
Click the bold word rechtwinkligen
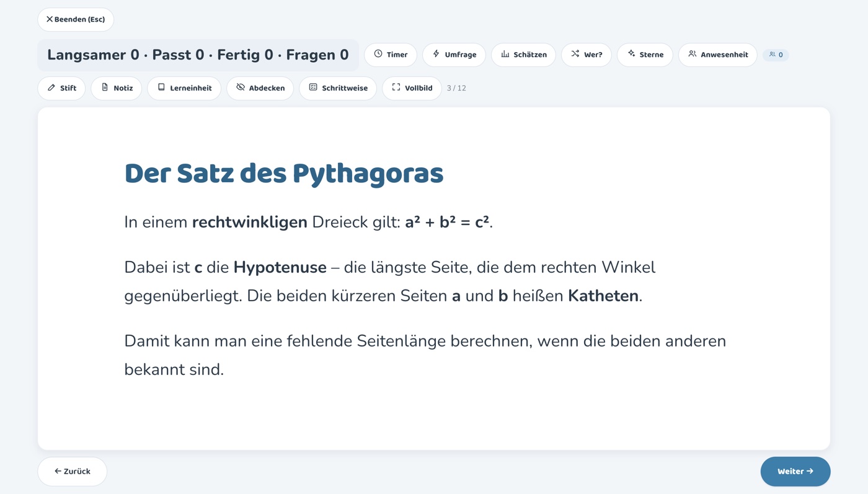click(x=250, y=223)
